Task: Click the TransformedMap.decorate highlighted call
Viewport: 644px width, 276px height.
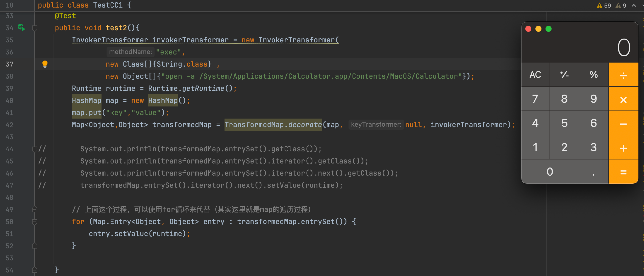Action: click(273, 125)
